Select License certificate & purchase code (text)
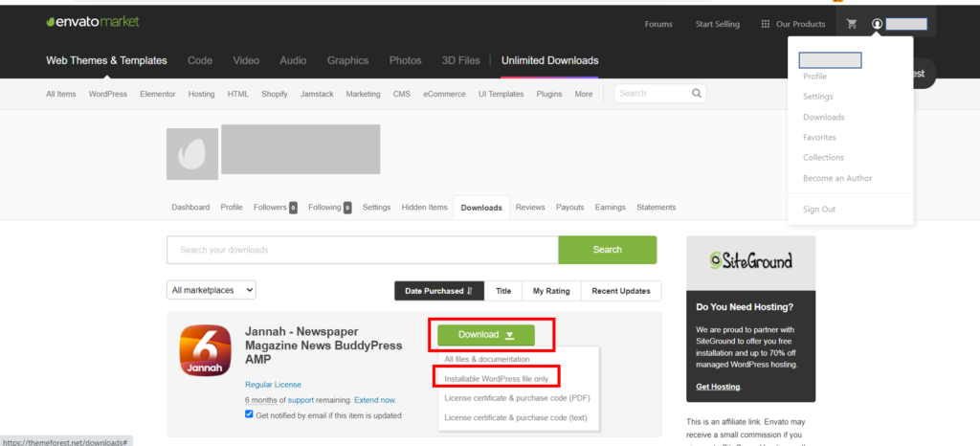Image resolution: width=980 pixels, height=446 pixels. click(x=516, y=417)
